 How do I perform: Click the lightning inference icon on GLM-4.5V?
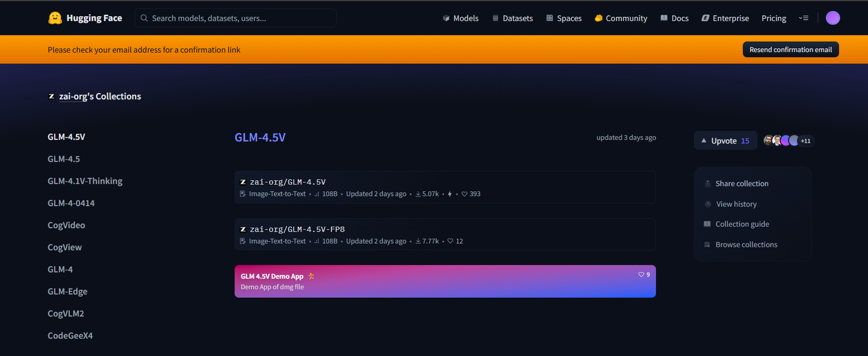450,194
